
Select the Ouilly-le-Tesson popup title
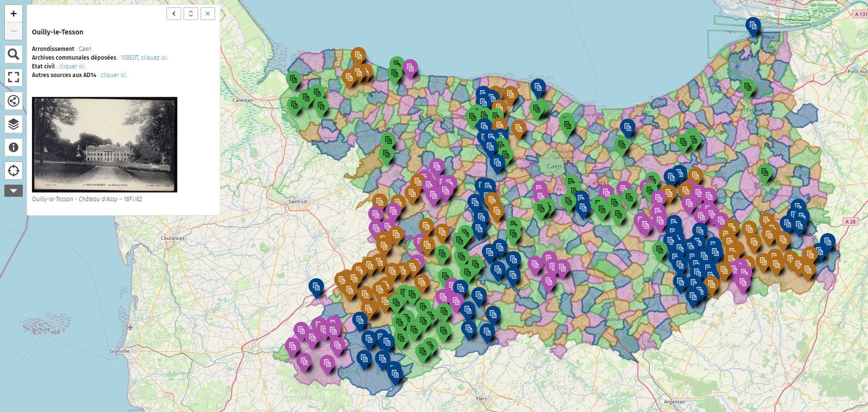pyautogui.click(x=58, y=32)
